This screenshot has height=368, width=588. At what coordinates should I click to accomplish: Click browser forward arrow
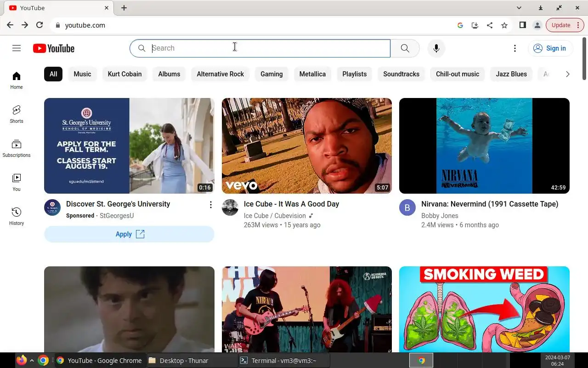25,25
